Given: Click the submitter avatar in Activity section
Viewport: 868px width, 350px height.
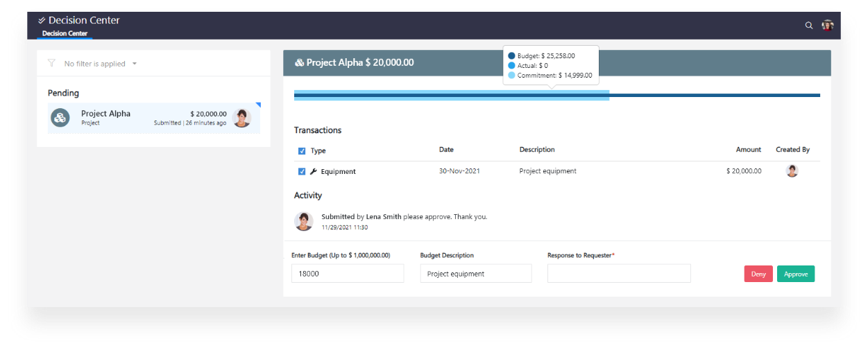Looking at the screenshot, I should tap(303, 221).
